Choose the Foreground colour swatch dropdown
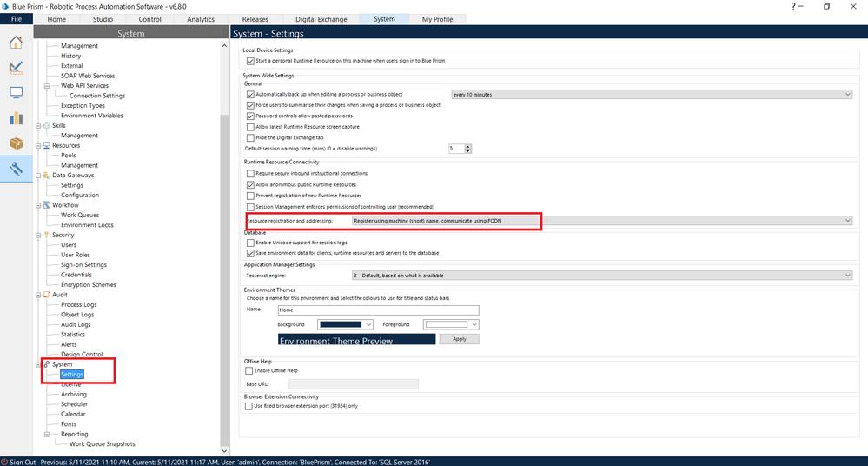This screenshot has width=868, height=466. click(451, 324)
